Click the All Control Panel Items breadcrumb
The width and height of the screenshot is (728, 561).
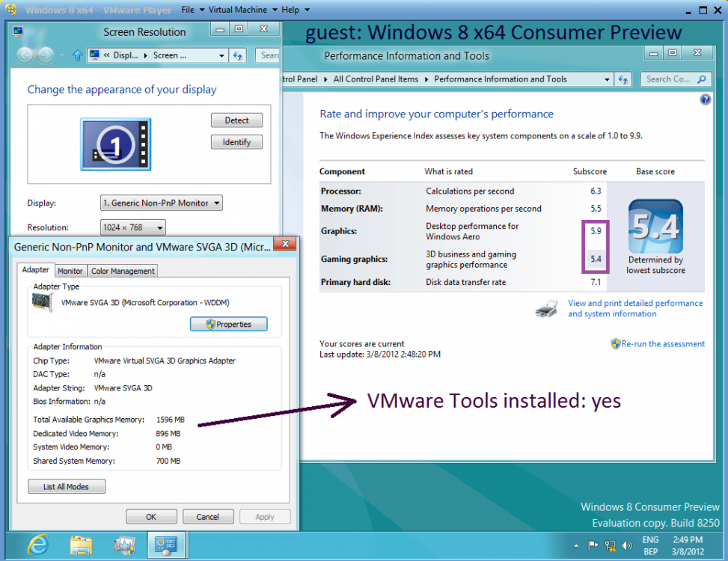click(x=376, y=79)
